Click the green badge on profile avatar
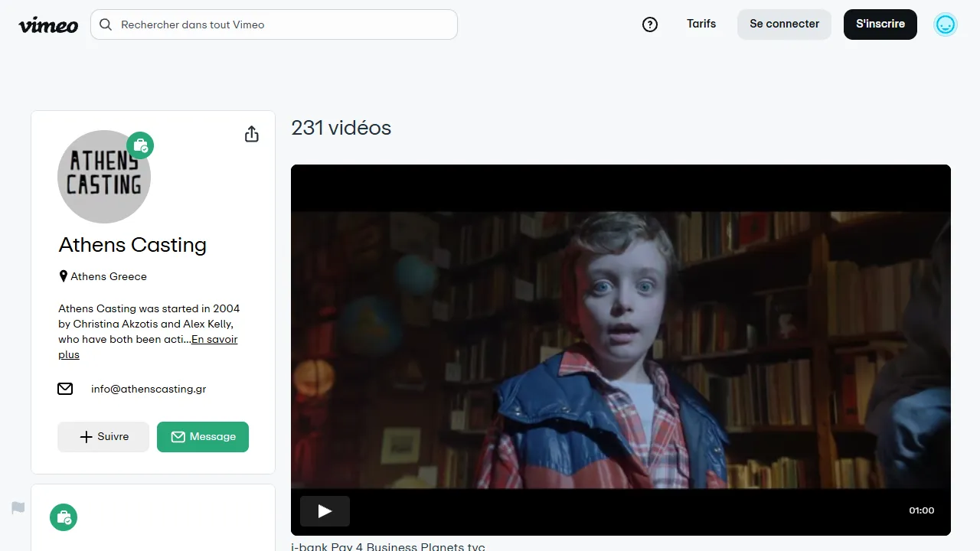Screen dimensions: 980x551 140,145
